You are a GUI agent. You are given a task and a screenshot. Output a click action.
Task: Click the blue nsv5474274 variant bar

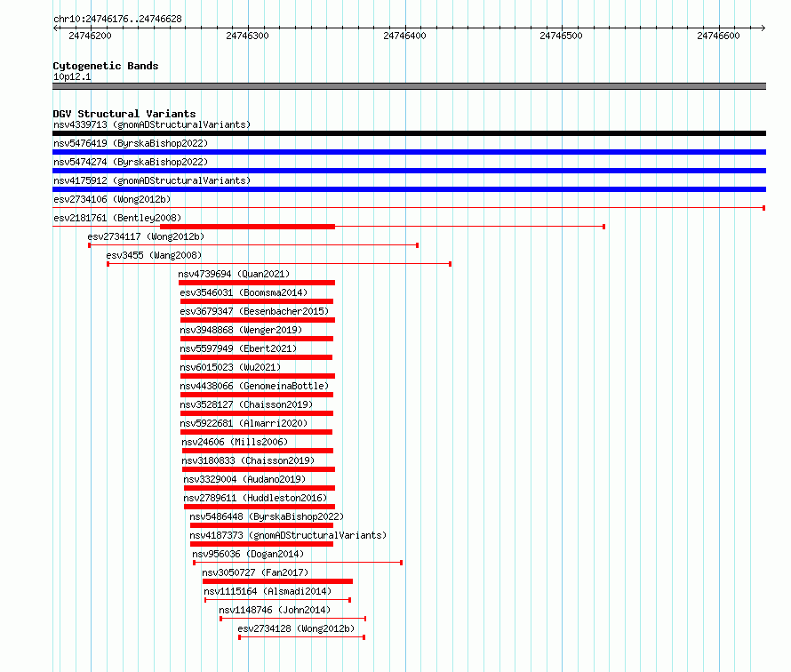(409, 171)
